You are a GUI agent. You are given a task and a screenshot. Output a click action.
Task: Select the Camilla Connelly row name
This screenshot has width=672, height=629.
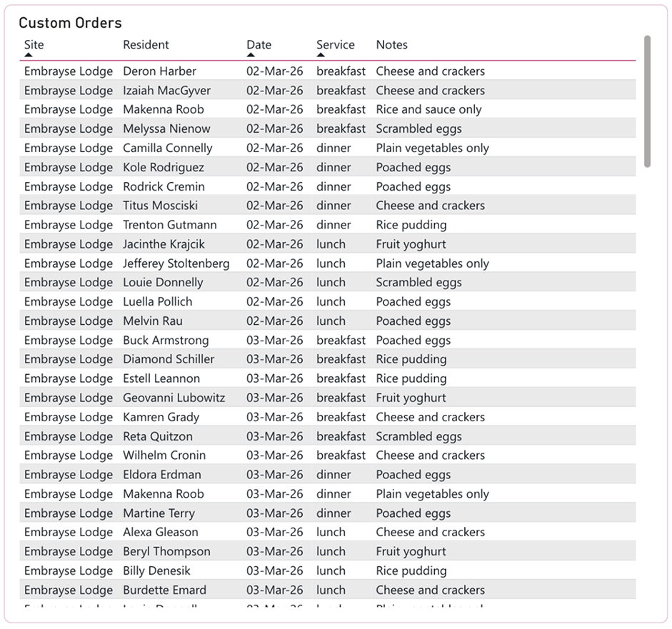coord(167,149)
